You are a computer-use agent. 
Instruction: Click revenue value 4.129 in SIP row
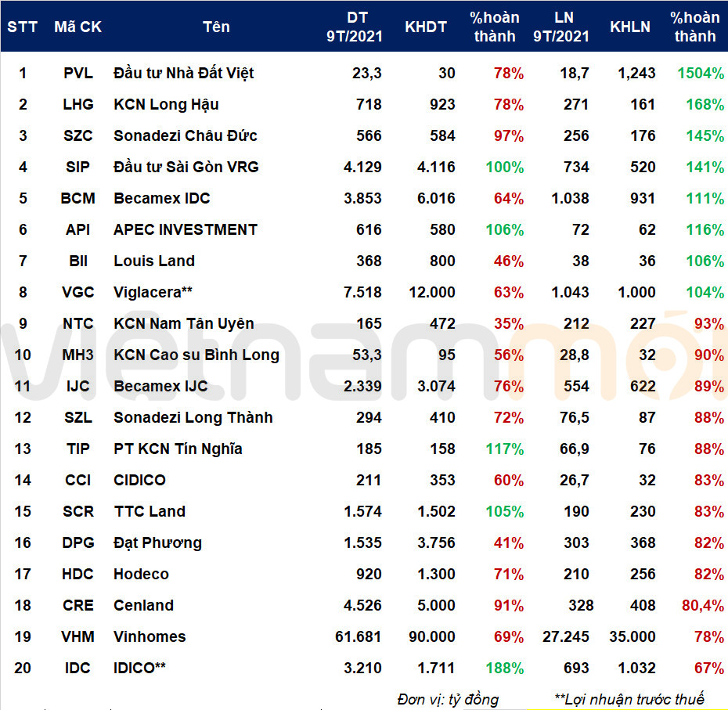[362, 167]
